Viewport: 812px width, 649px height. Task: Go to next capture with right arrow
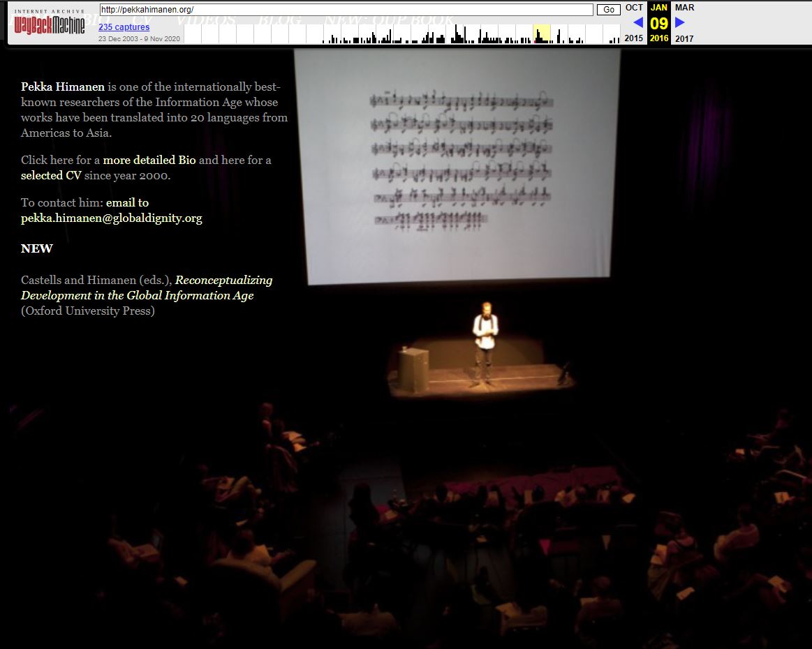[680, 22]
